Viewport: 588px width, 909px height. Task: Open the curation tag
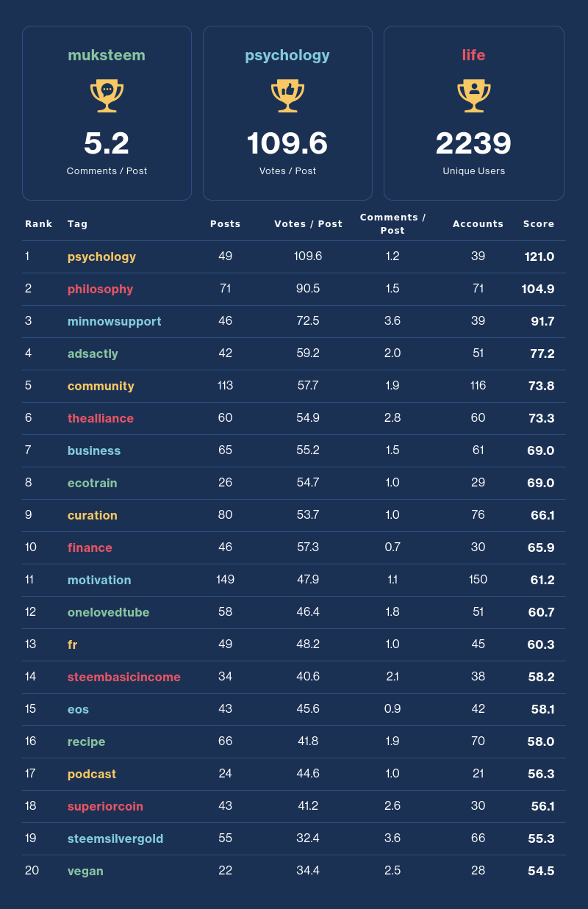click(93, 516)
